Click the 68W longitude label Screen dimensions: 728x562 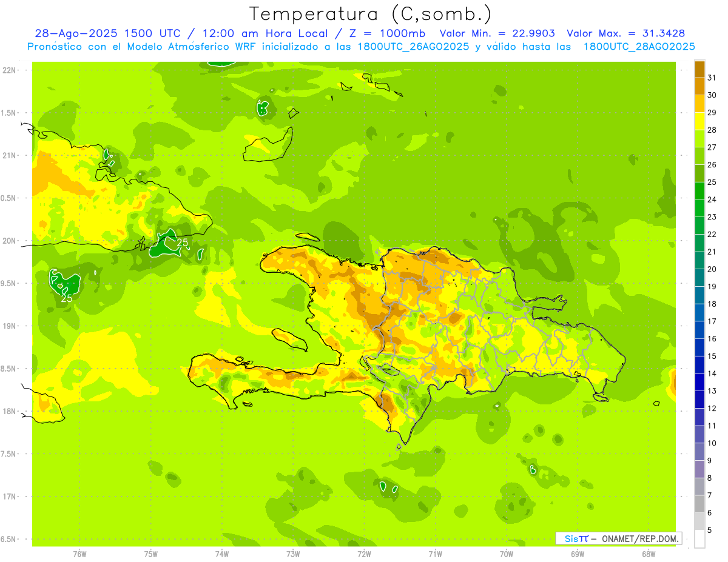click(x=648, y=554)
